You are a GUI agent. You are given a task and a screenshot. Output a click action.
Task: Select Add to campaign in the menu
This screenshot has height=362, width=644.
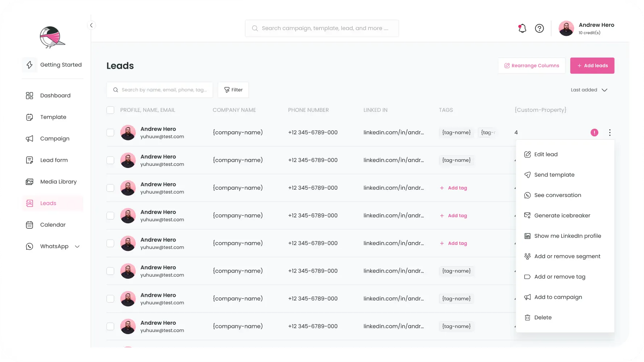tap(565, 297)
